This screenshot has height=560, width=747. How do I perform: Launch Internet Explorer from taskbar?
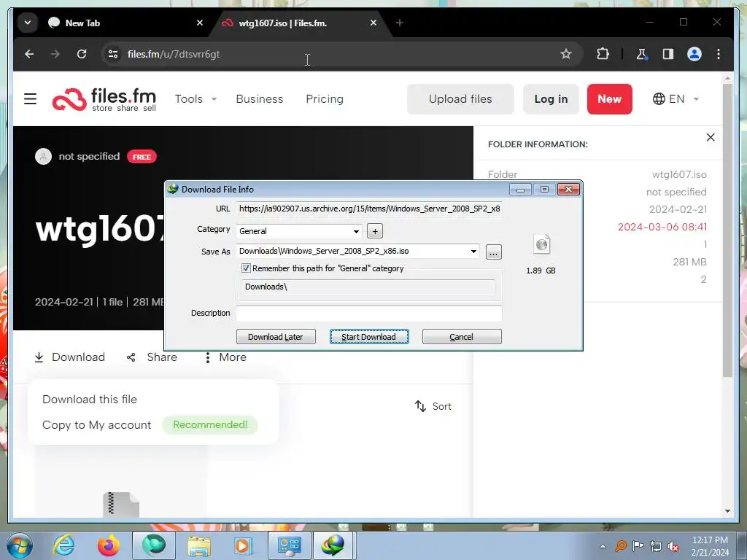(63, 545)
